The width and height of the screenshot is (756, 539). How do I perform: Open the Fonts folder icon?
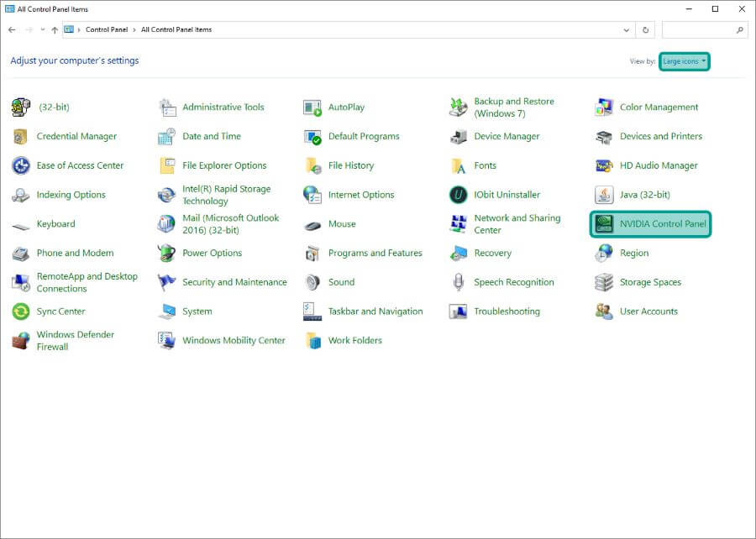point(458,165)
